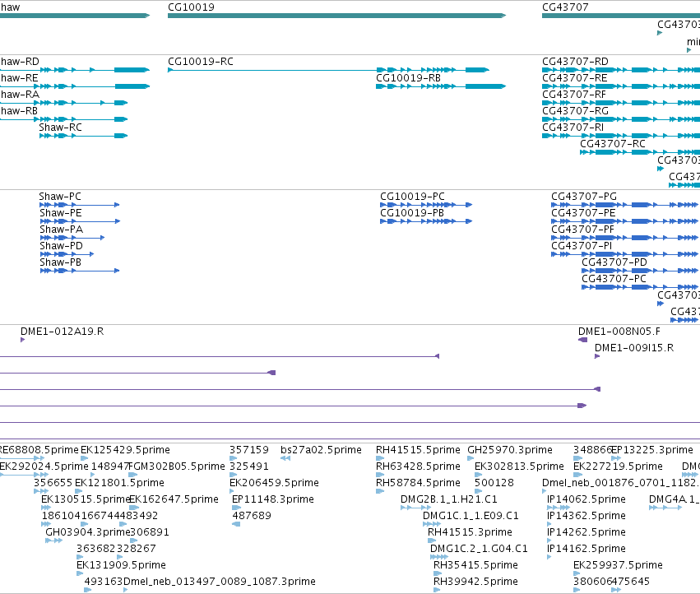The width and height of the screenshot is (700, 594).
Task: Click the EK125429.5prime EST label
Action: [x=125, y=450]
